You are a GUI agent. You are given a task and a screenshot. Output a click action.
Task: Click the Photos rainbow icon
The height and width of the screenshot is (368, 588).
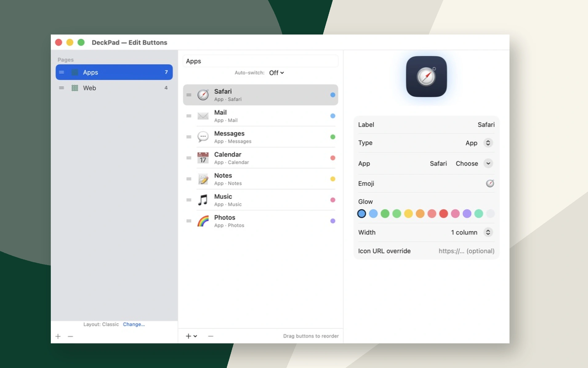203,221
